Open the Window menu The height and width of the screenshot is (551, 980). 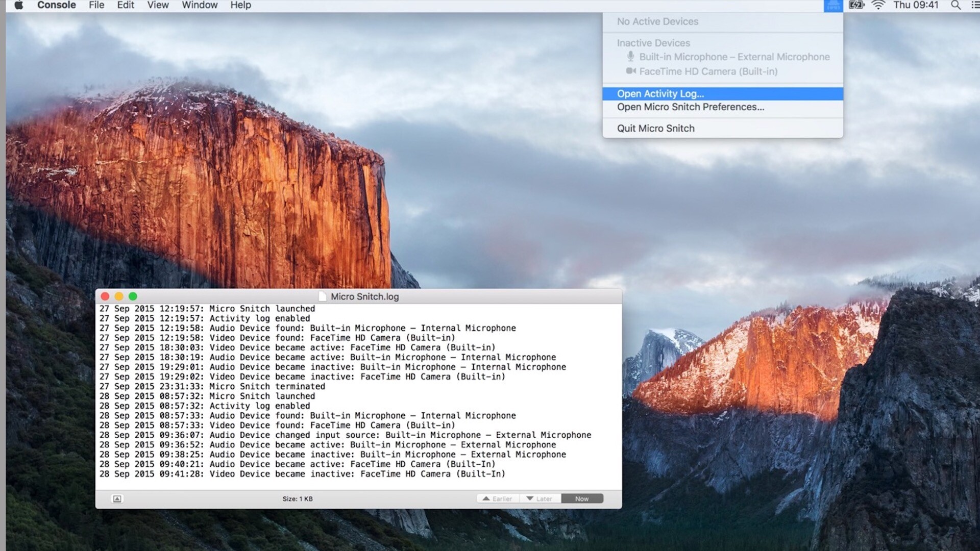(x=200, y=5)
